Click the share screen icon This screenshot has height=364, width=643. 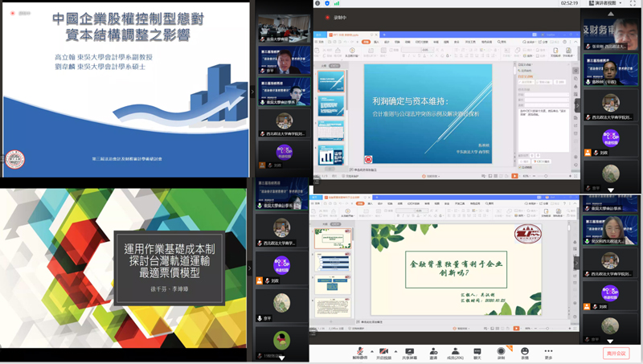pyautogui.click(x=409, y=351)
